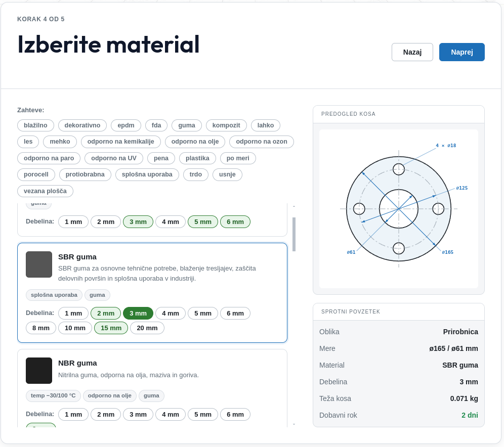Toggle the po meri requirement filter

click(x=238, y=158)
